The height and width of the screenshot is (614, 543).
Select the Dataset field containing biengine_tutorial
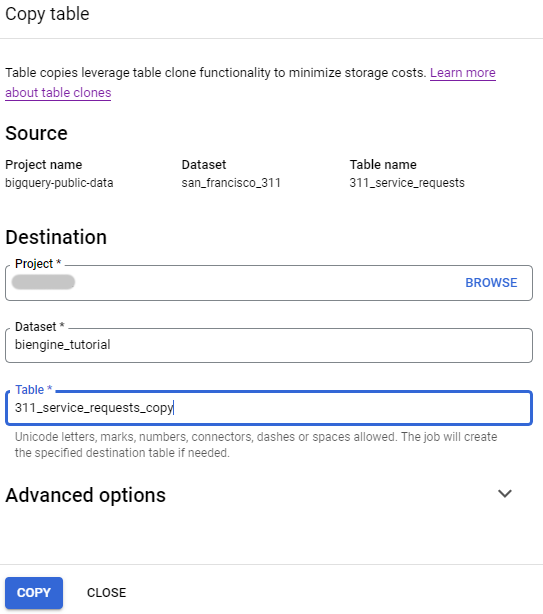click(269, 345)
